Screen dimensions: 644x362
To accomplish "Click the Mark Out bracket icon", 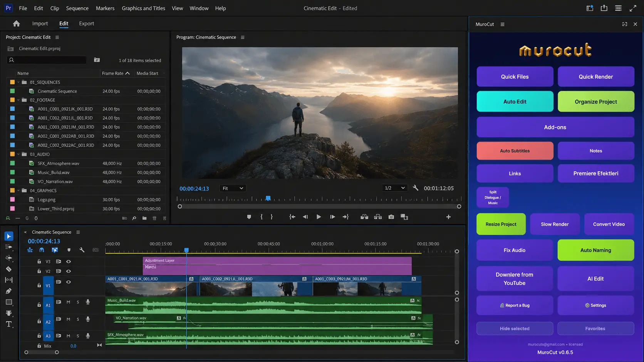I will tap(272, 217).
